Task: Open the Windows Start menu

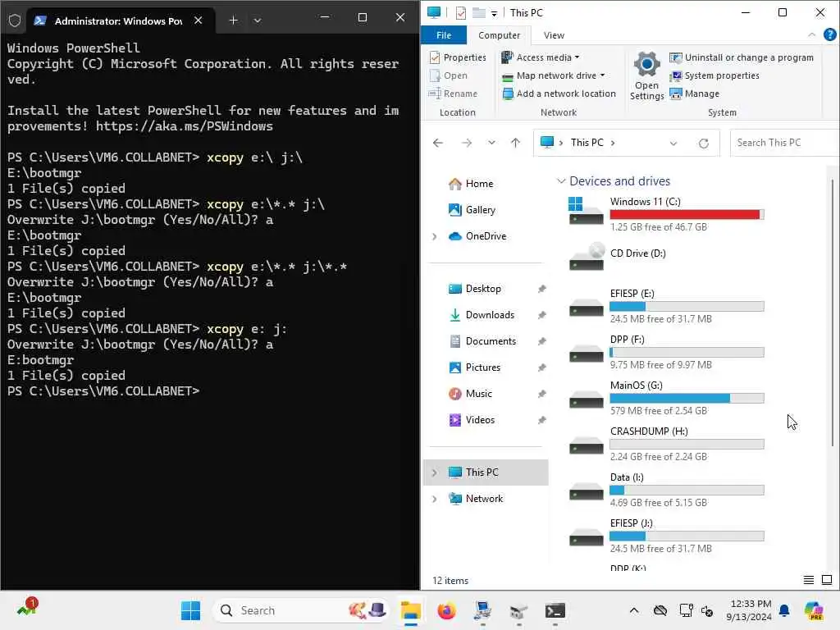Action: point(190,610)
